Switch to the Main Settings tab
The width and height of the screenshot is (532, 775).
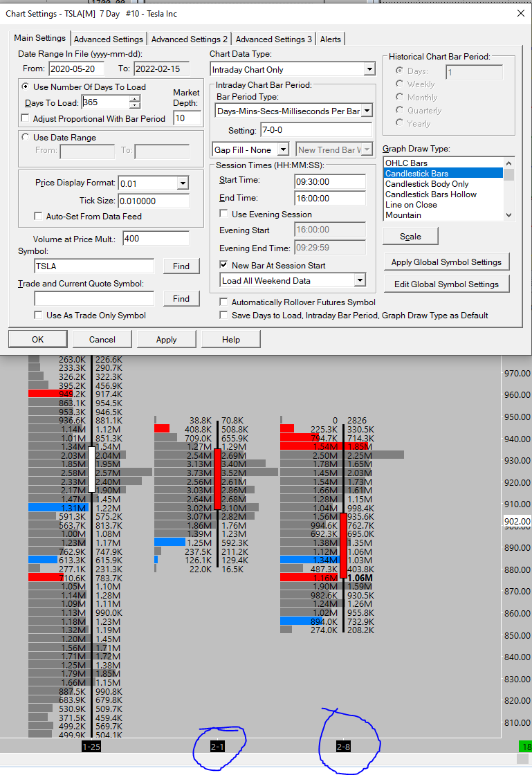pyautogui.click(x=39, y=38)
